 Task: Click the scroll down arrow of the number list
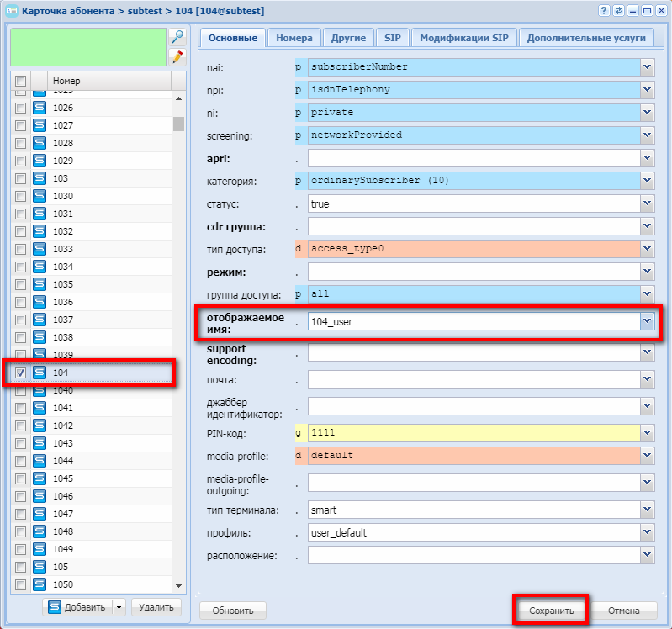pyautogui.click(x=178, y=586)
